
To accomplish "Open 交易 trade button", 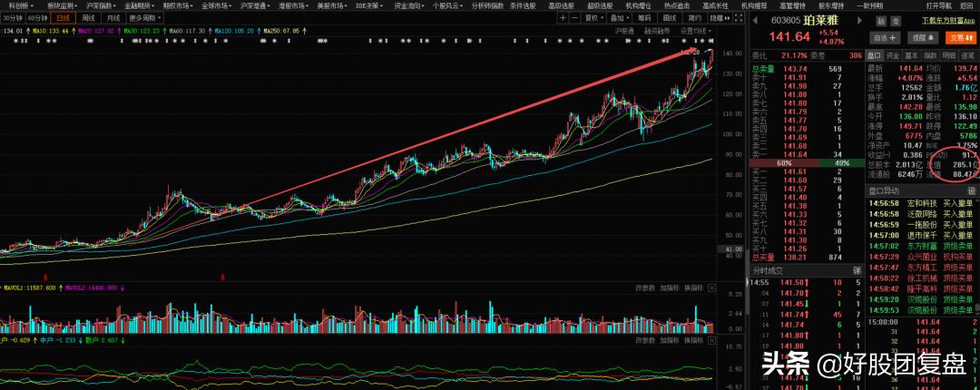I will tap(959, 37).
